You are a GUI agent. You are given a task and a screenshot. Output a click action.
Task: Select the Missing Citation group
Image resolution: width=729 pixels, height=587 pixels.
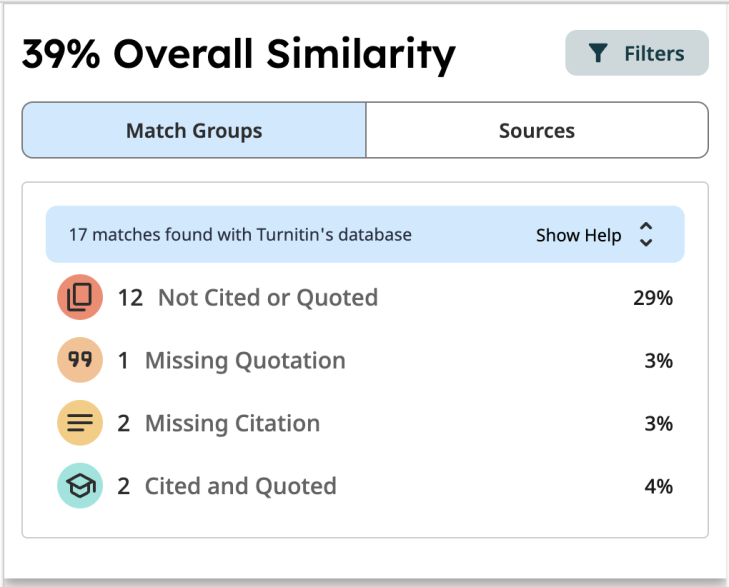(232, 423)
